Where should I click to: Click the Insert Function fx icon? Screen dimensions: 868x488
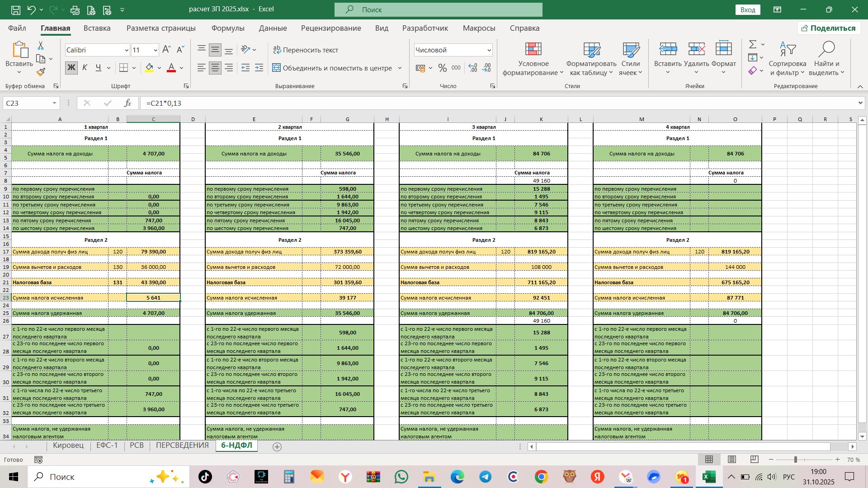click(x=127, y=103)
